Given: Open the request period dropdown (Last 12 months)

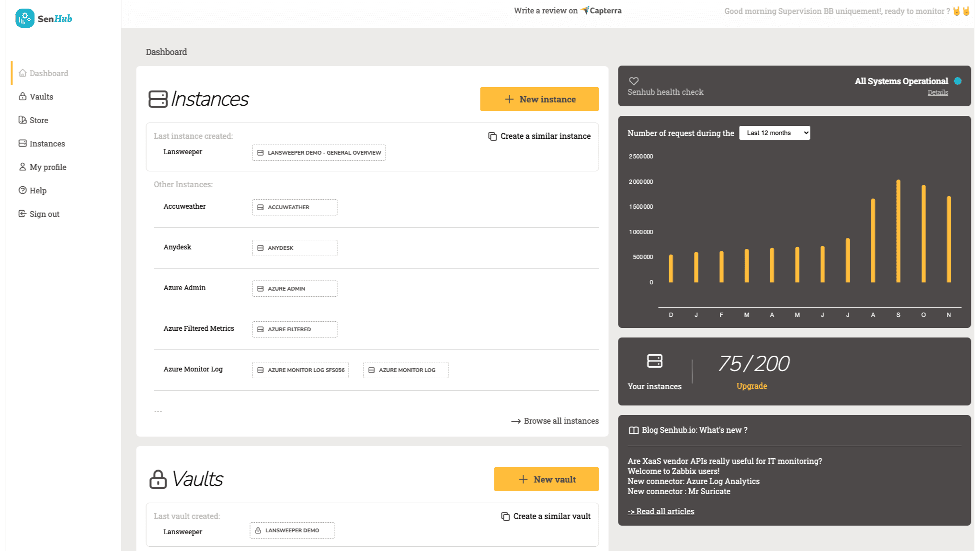Looking at the screenshot, I should pyautogui.click(x=775, y=133).
